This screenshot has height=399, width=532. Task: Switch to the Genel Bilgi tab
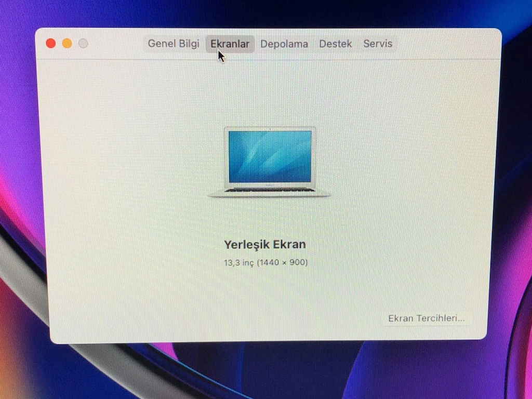[x=174, y=44]
